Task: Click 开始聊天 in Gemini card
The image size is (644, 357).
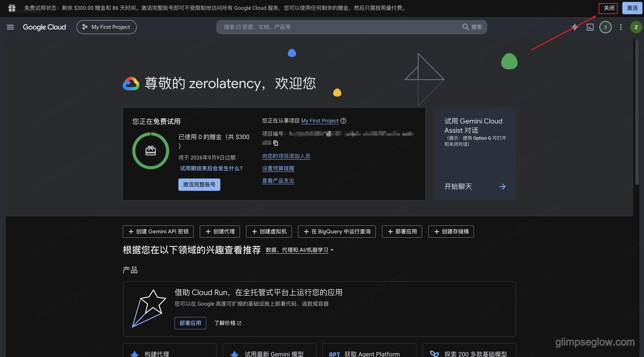Action: 458,187
